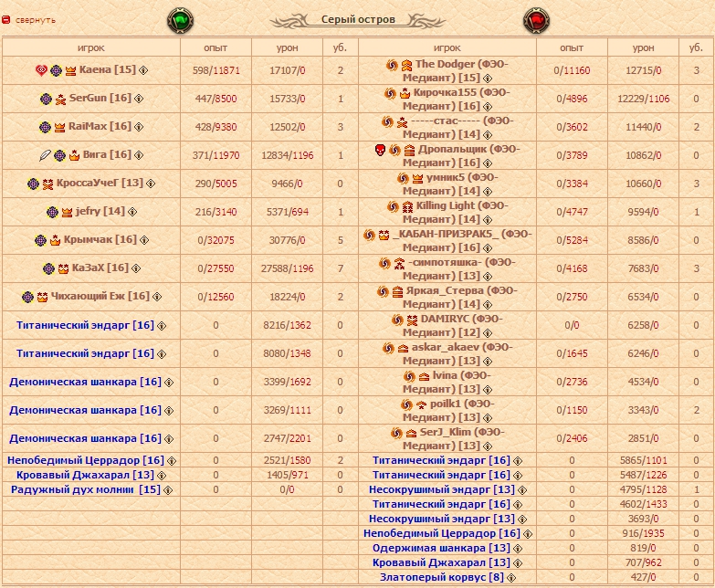The image size is (715, 588).
Task: Click the feather icon before Вига
Action: (x=45, y=155)
